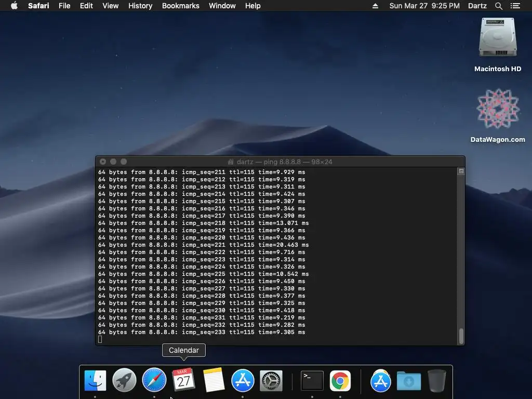Click Terminal title 'dartz — ping 8.8.8.8'
Image resolution: width=532 pixels, height=399 pixels.
(x=269, y=162)
